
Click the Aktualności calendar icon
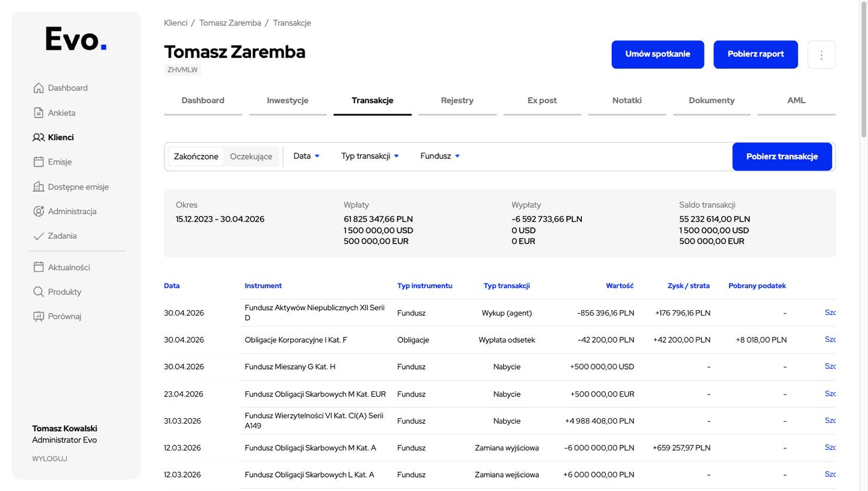pyautogui.click(x=39, y=267)
